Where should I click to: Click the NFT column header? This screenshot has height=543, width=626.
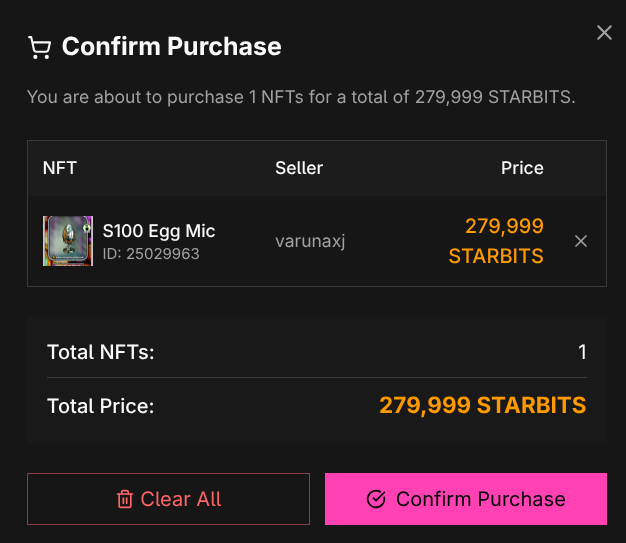pyautogui.click(x=60, y=168)
